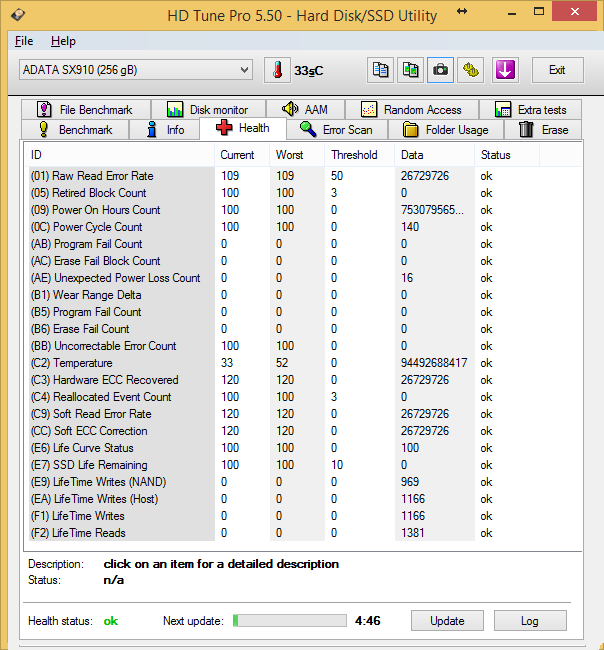The height and width of the screenshot is (650, 604).
Task: Click the Current column header
Action: pyautogui.click(x=242, y=155)
